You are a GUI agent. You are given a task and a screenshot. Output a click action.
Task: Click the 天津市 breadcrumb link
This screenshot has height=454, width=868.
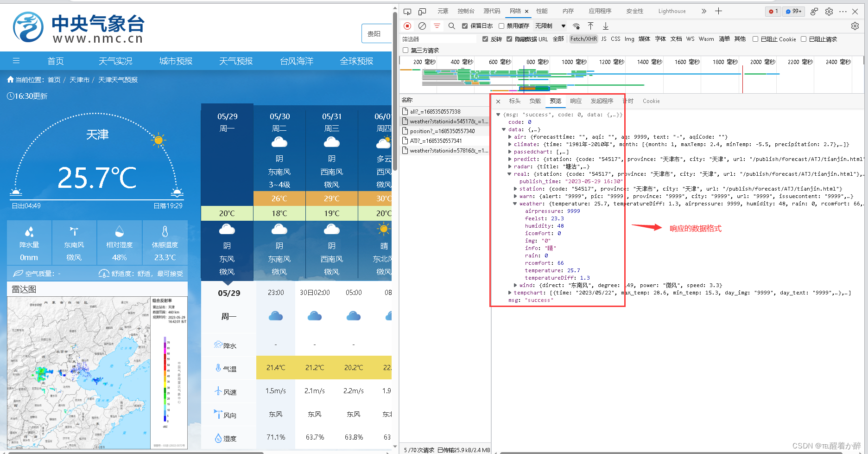tap(80, 80)
